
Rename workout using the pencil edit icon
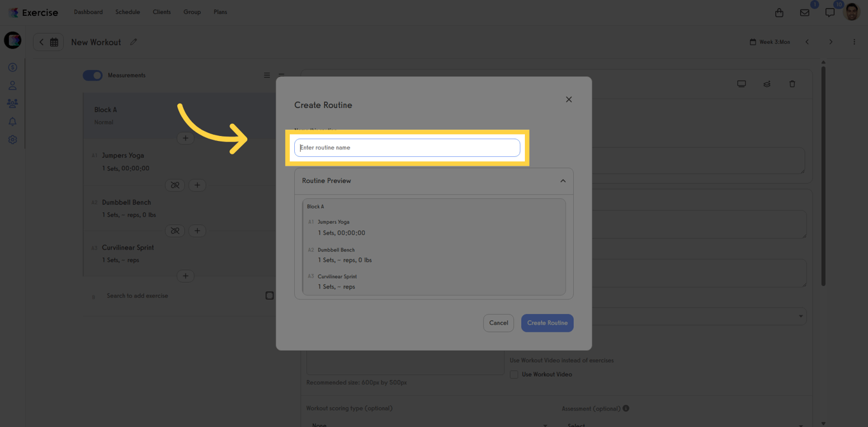pyautogui.click(x=133, y=41)
